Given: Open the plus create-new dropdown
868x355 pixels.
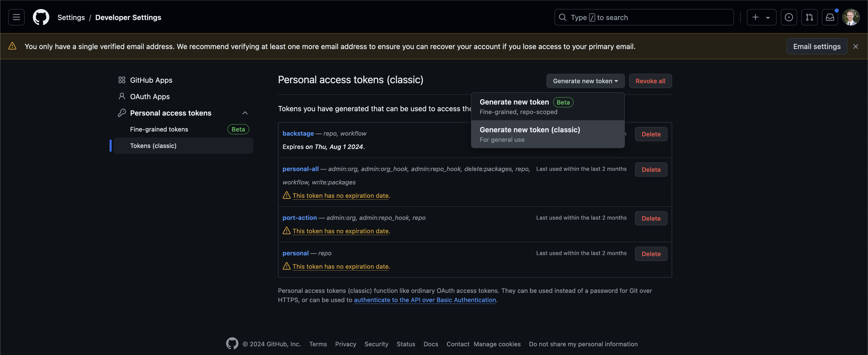Looking at the screenshot, I should pyautogui.click(x=761, y=17).
